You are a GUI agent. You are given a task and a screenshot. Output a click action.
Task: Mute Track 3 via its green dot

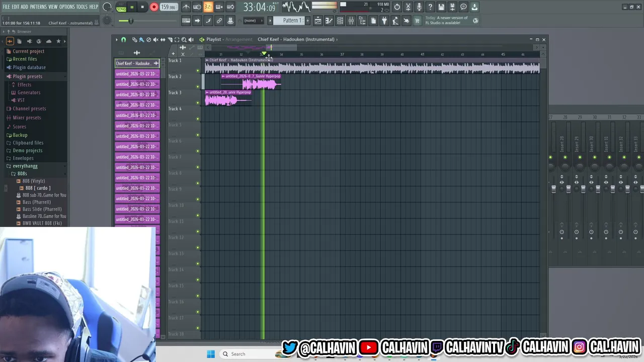pyautogui.click(x=198, y=103)
